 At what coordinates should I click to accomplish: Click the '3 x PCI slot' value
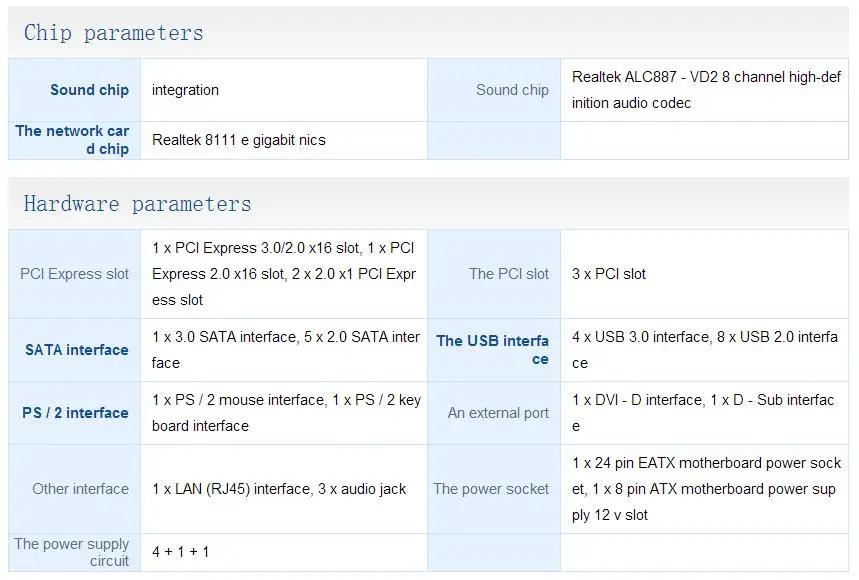click(x=609, y=274)
